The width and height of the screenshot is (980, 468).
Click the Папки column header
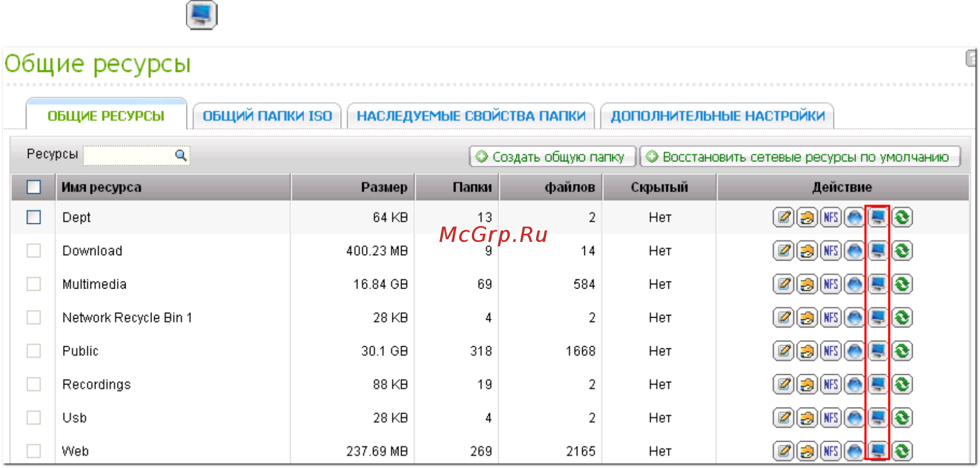point(457,187)
